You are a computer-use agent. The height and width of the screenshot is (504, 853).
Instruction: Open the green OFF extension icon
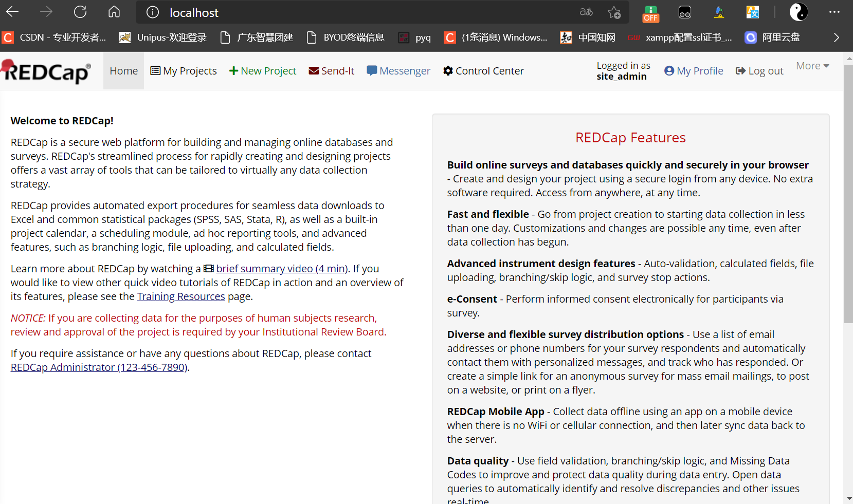(x=650, y=13)
